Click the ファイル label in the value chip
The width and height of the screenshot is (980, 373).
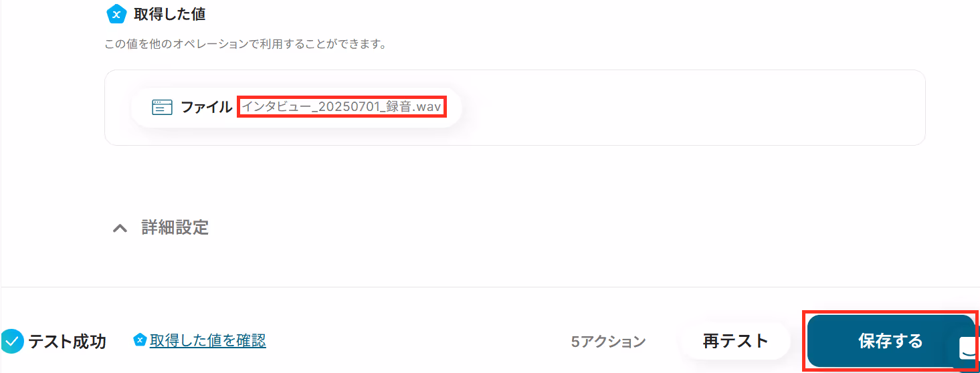pos(207,107)
